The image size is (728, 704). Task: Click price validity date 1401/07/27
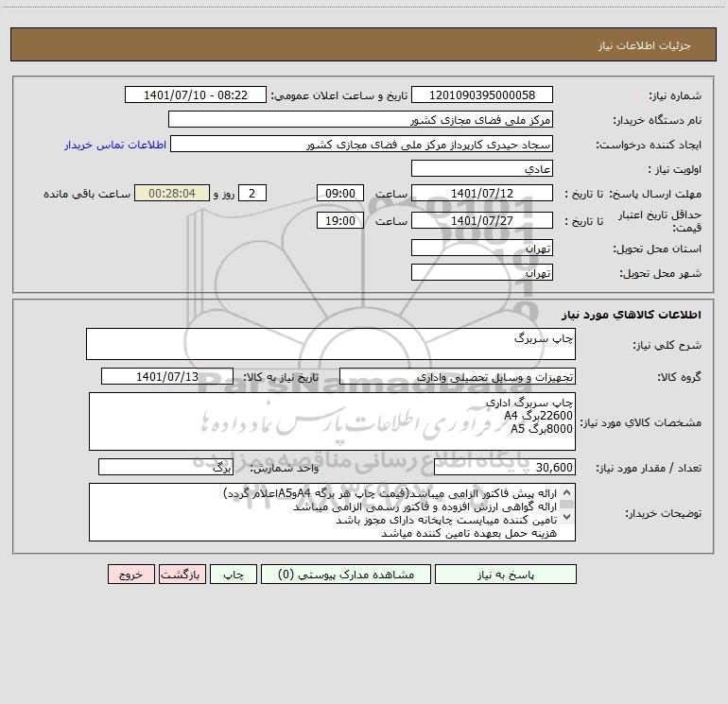coord(482,220)
